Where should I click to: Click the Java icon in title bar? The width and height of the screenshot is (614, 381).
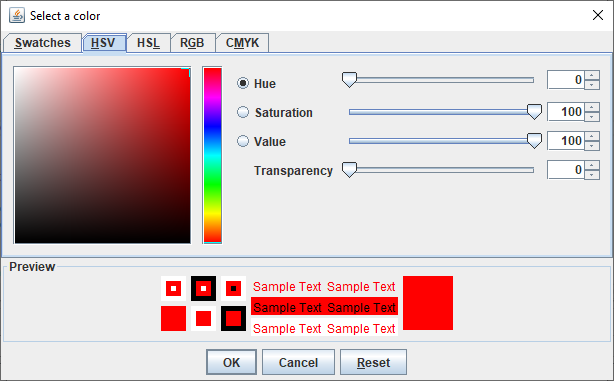tap(17, 16)
